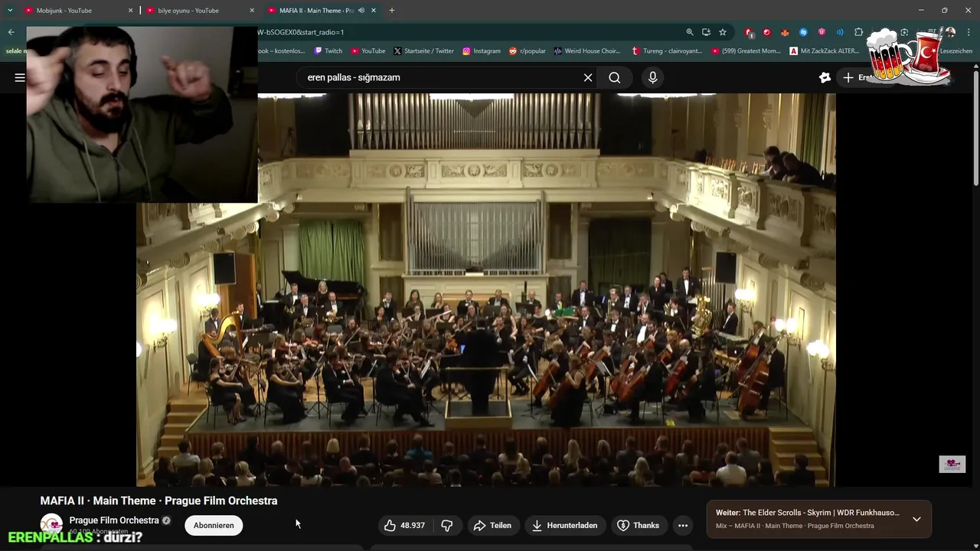Click the channel watermark in video corner
Viewport: 980px width, 551px height.
point(952,464)
